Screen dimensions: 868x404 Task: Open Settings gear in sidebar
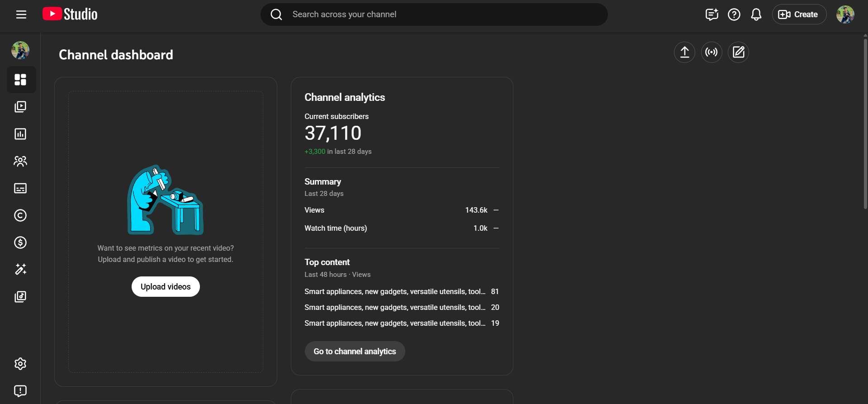20,364
